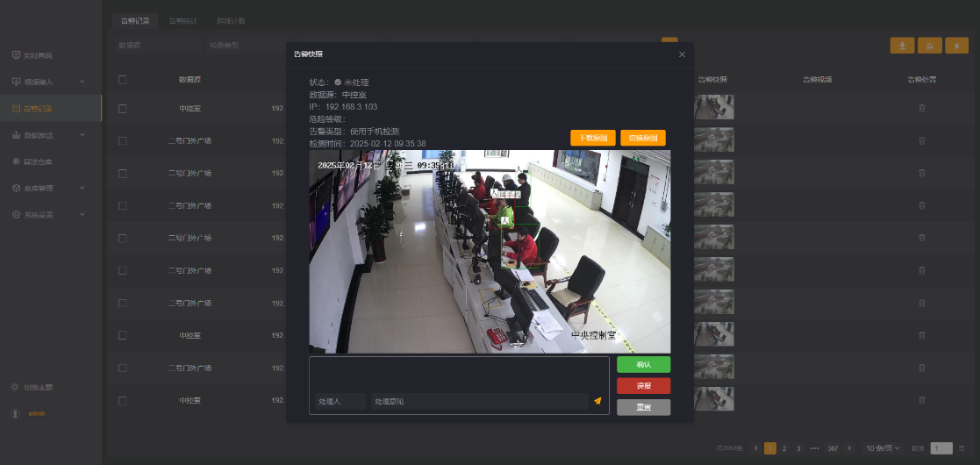Check the fifth table row checkbox
Screen dimensions: 980x465
click(123, 238)
